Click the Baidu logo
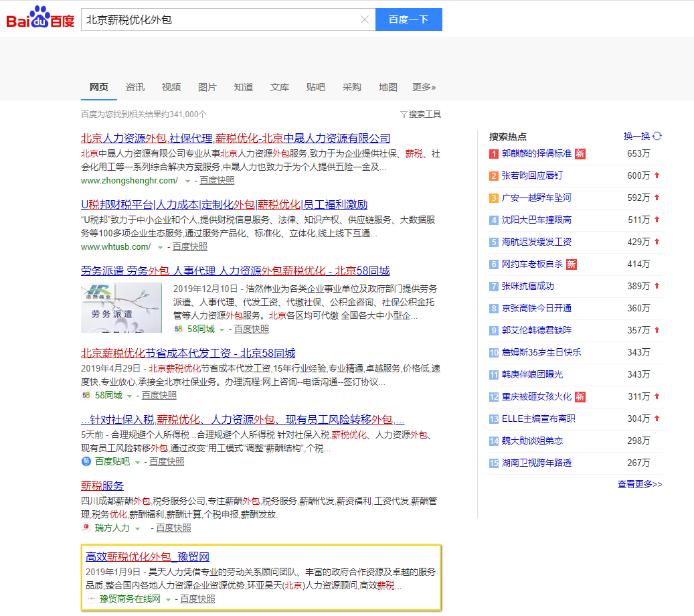 (x=40, y=19)
